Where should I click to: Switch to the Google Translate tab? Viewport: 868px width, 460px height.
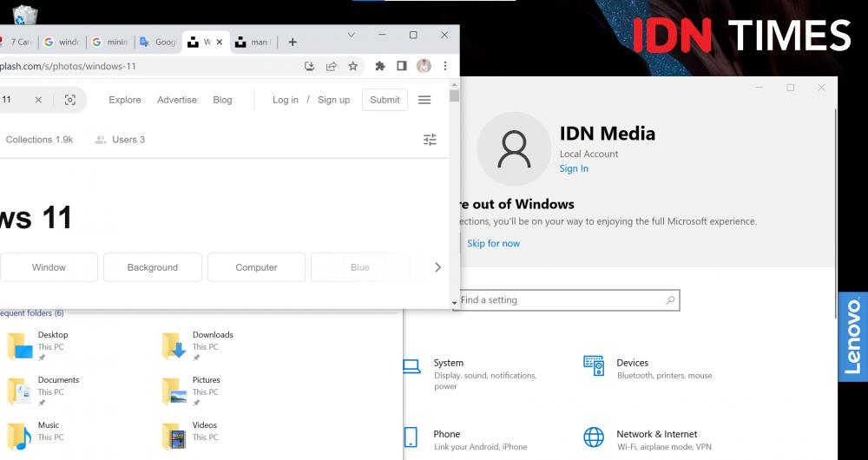[158, 42]
